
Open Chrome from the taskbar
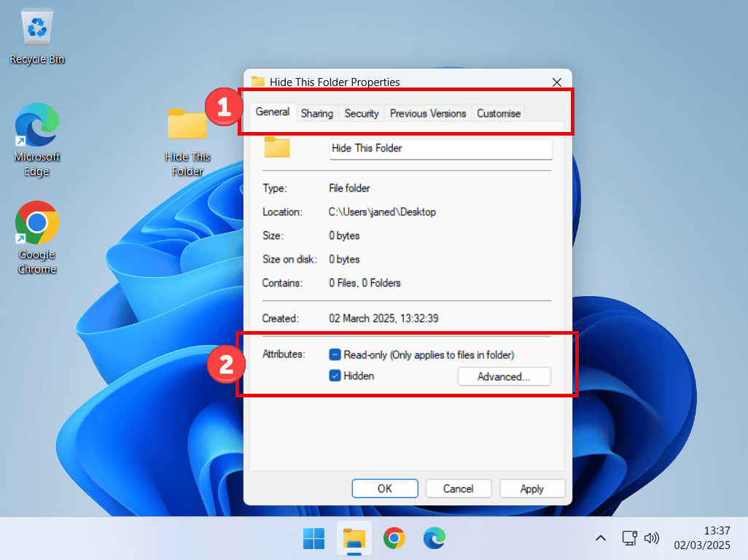[x=394, y=538]
